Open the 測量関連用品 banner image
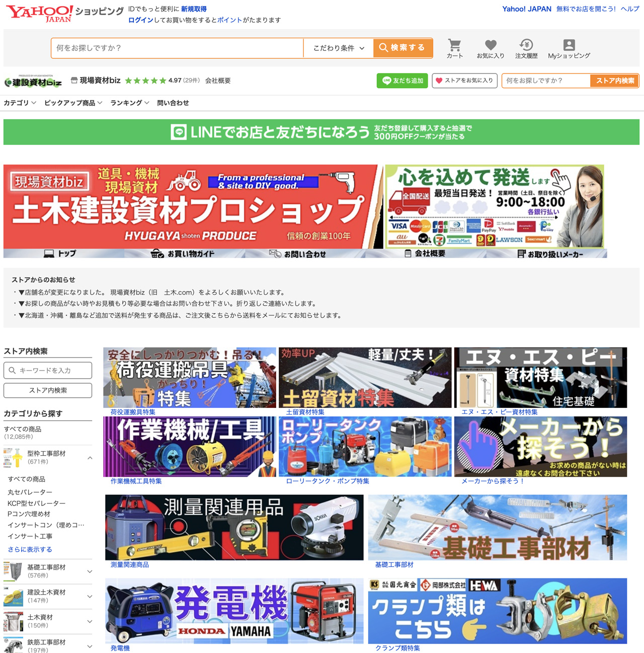This screenshot has width=644, height=653. click(234, 527)
